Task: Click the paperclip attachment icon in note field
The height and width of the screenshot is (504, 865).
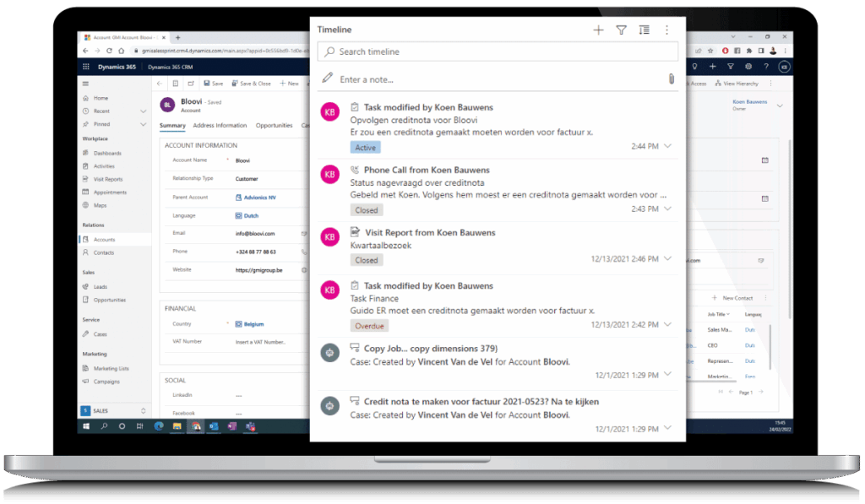Action: pos(671,79)
